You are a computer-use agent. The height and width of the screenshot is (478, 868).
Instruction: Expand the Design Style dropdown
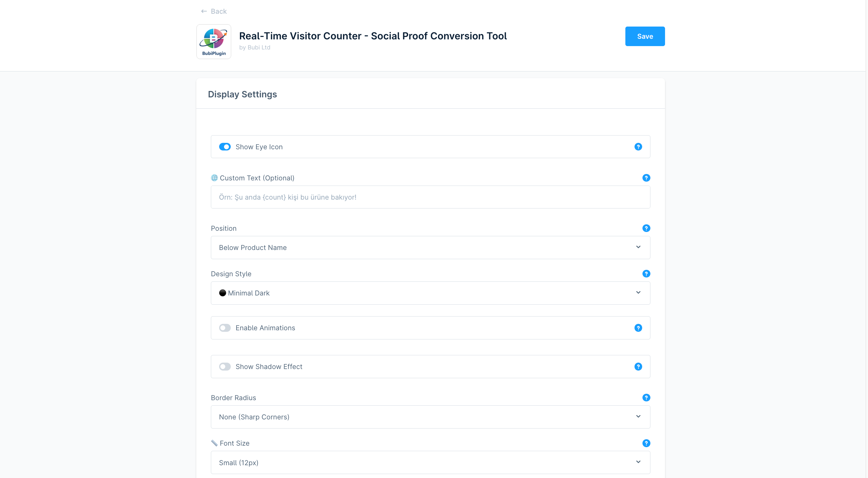[x=430, y=293]
